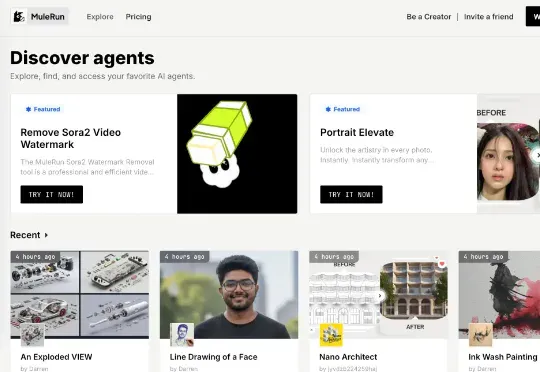Open Ink Wash Painting cover image
This screenshot has height=372, width=540.
click(499, 294)
